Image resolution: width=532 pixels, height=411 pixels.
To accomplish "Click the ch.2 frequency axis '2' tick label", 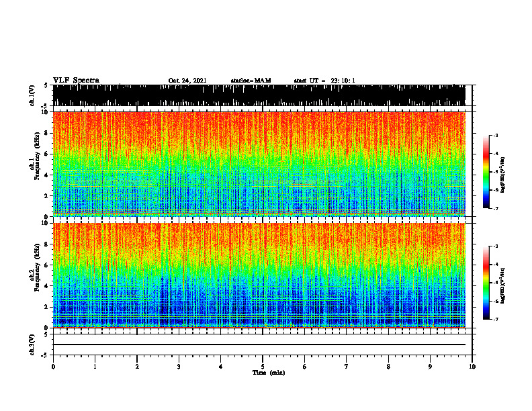I will 46,307.
